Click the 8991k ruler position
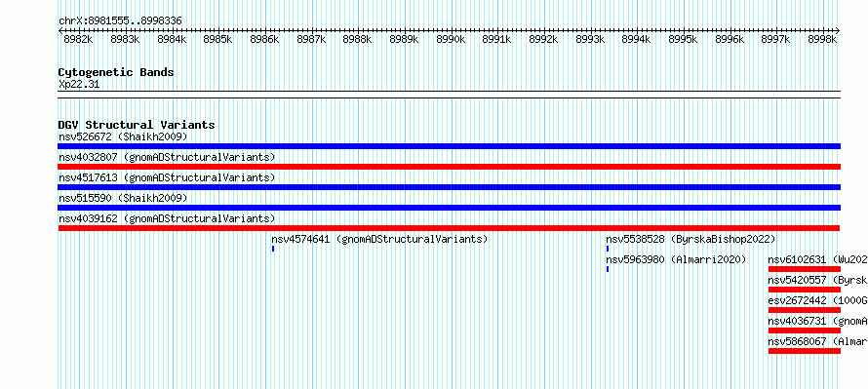The image size is (868, 389). point(496,39)
